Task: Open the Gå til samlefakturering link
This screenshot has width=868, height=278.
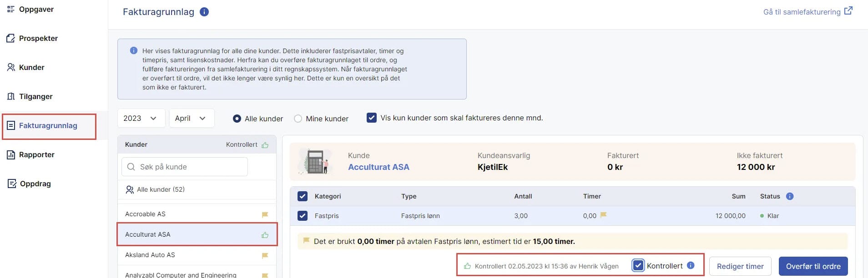Action: coord(807,12)
